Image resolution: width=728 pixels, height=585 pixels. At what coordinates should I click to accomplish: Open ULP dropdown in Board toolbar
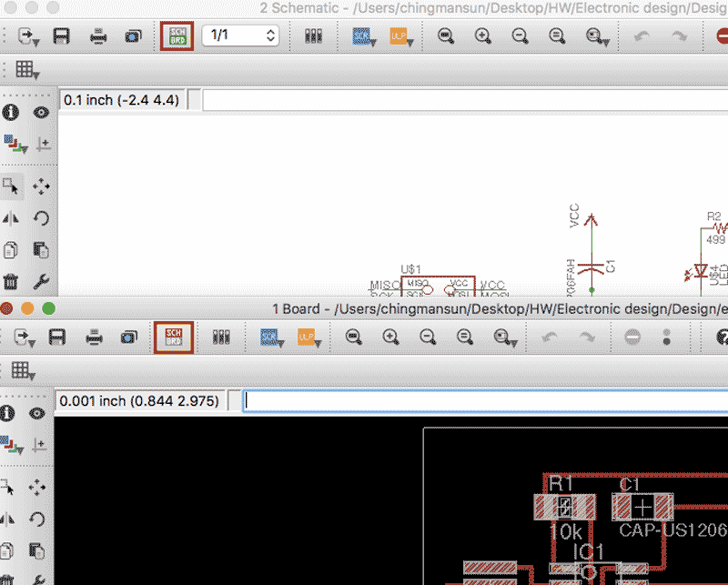(x=309, y=338)
